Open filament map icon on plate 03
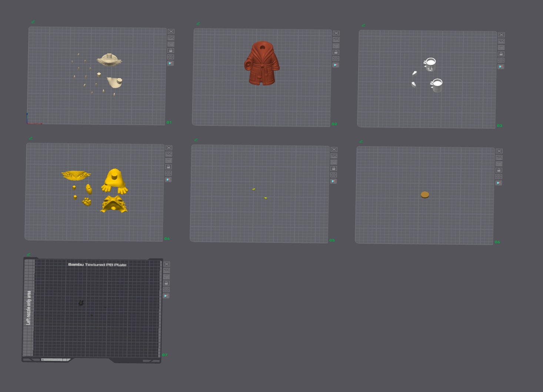The height and width of the screenshot is (392, 543). coord(501,67)
